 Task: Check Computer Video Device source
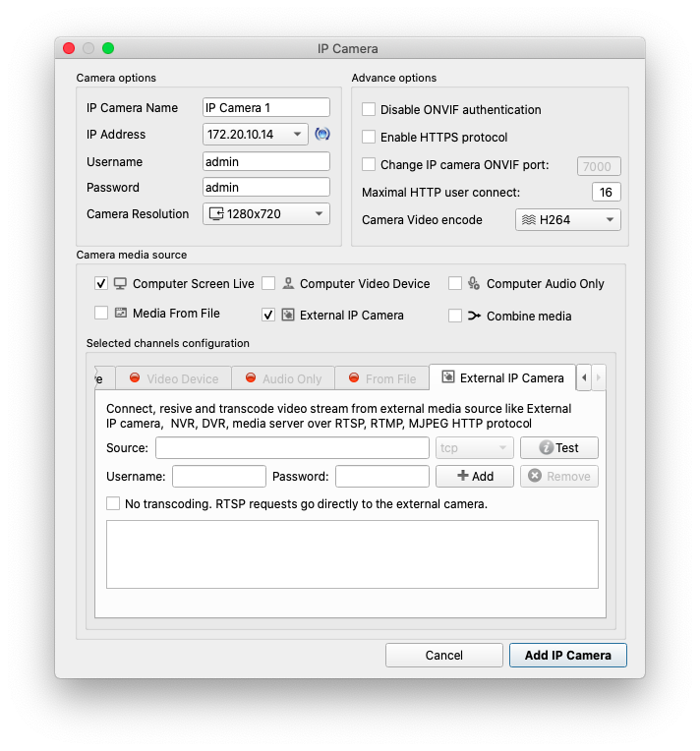pos(268,283)
